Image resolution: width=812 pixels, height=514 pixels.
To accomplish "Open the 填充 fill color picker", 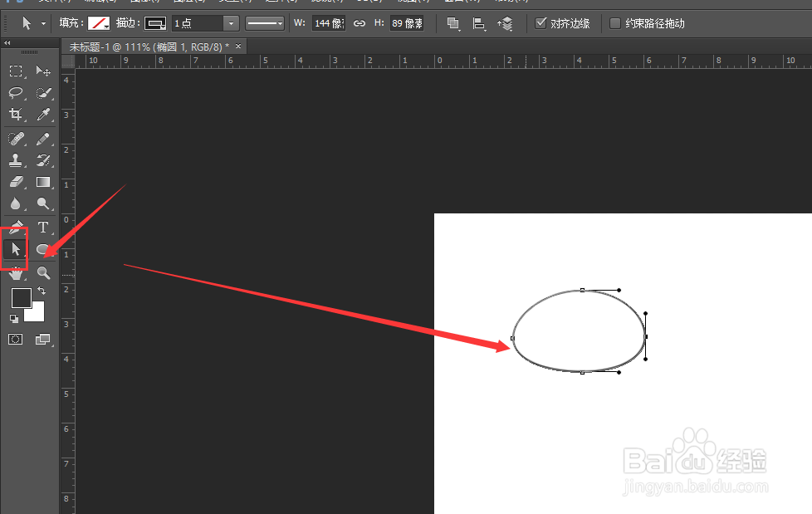I will (99, 23).
